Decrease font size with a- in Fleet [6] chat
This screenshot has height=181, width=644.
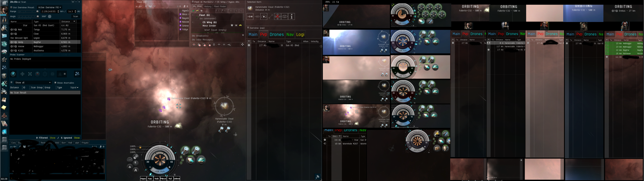coord(137,6)
